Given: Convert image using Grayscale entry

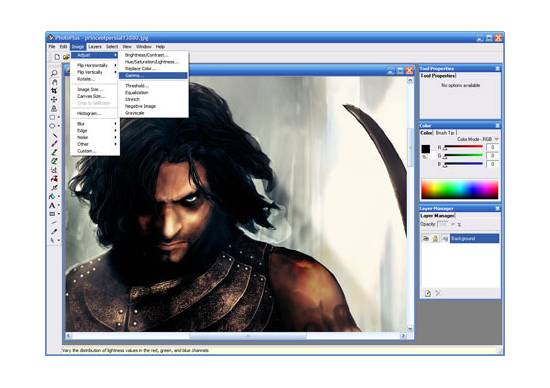Looking at the screenshot, I should 153,113.
